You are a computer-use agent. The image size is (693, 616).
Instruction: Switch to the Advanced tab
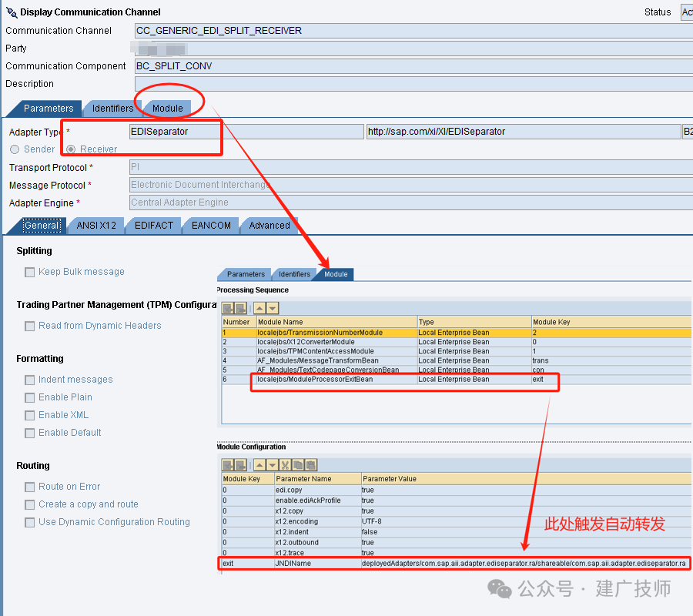(x=269, y=226)
